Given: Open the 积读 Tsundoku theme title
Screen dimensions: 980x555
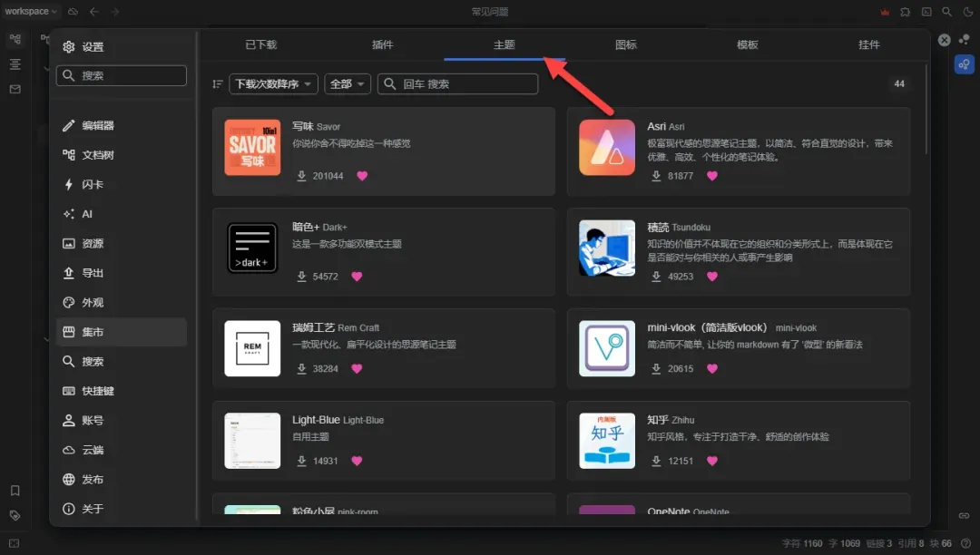Looking at the screenshot, I should 679,228.
